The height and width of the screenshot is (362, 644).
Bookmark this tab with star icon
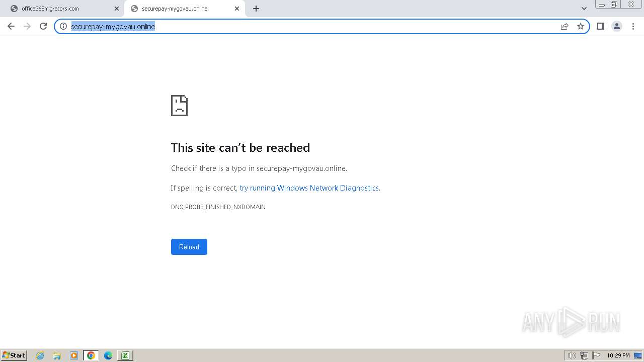tap(581, 26)
